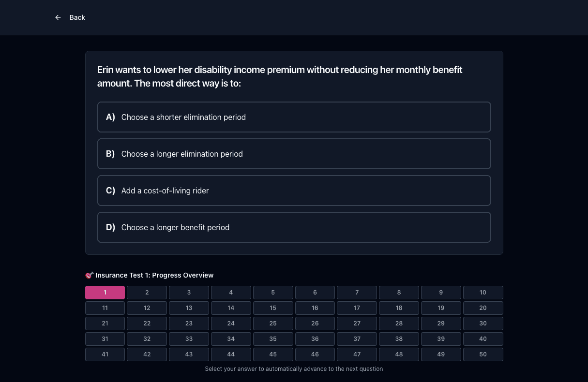Jump to question 6
The height and width of the screenshot is (382, 588).
(x=315, y=293)
